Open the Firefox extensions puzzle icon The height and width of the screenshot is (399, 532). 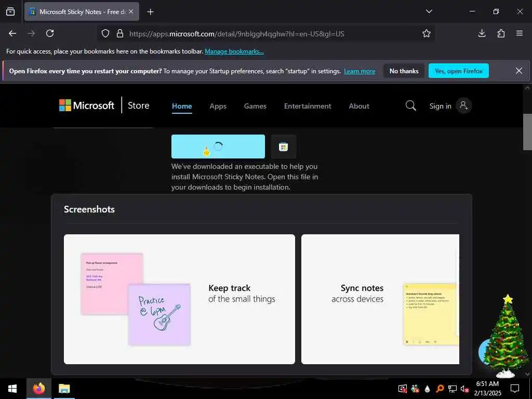(501, 33)
